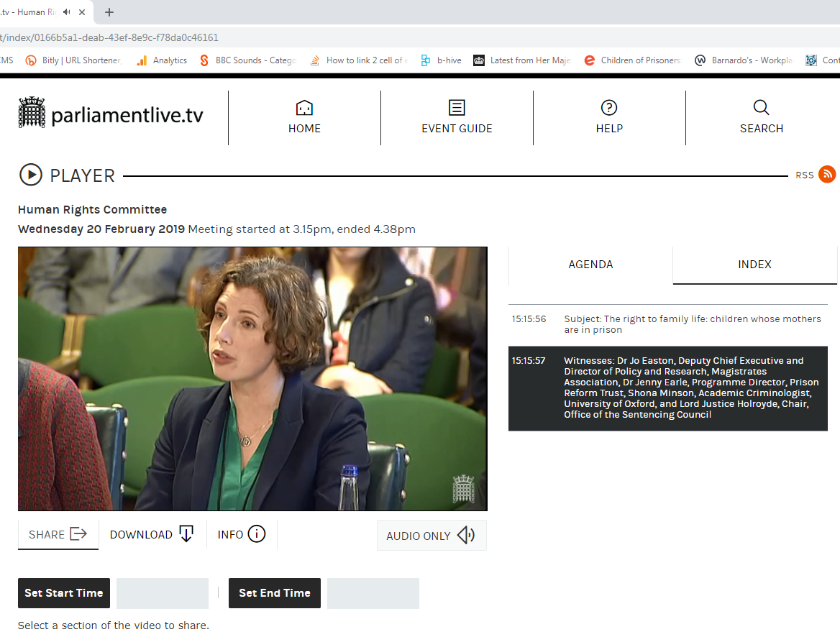Image resolution: width=840 pixels, height=637 pixels.
Task: Click the Children of Prisoners favicon
Action: point(589,60)
